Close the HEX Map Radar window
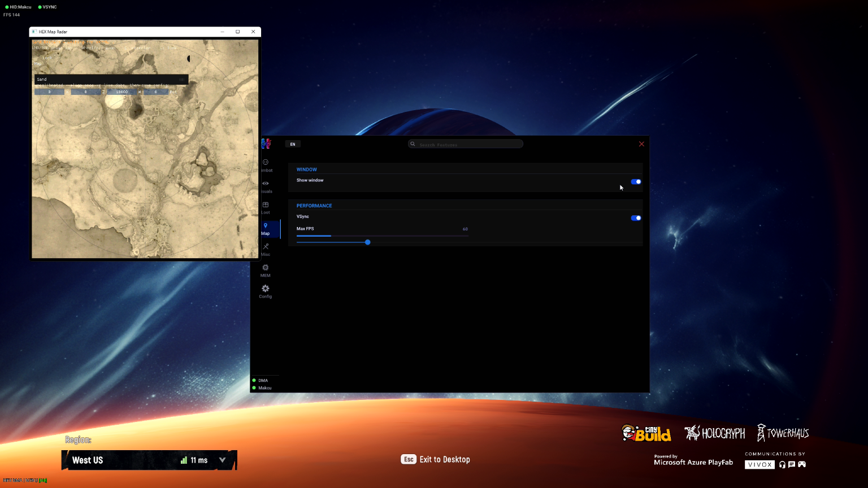The image size is (868, 488). 253,32
